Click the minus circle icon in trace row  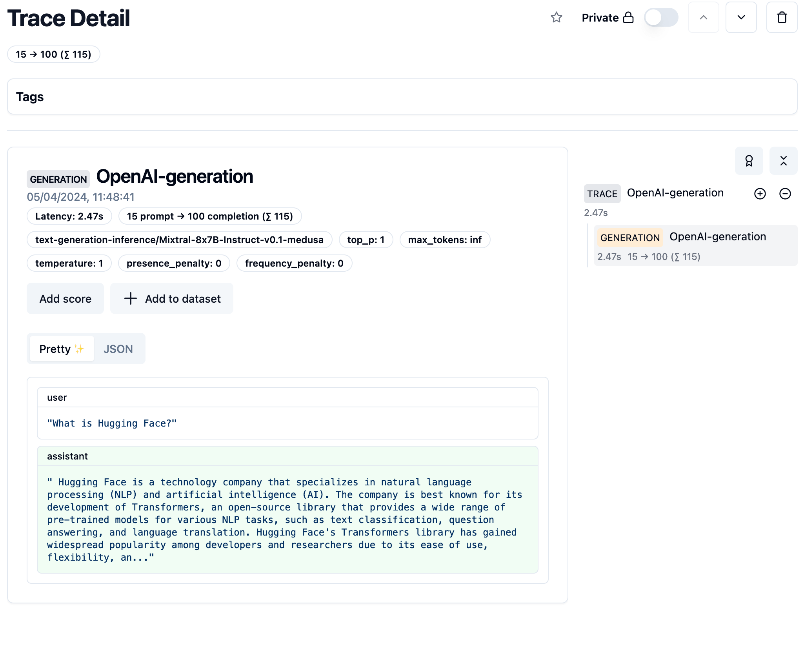tap(785, 194)
